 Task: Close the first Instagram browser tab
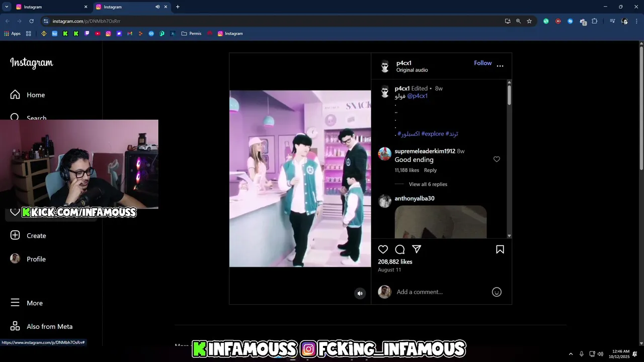[x=86, y=7]
